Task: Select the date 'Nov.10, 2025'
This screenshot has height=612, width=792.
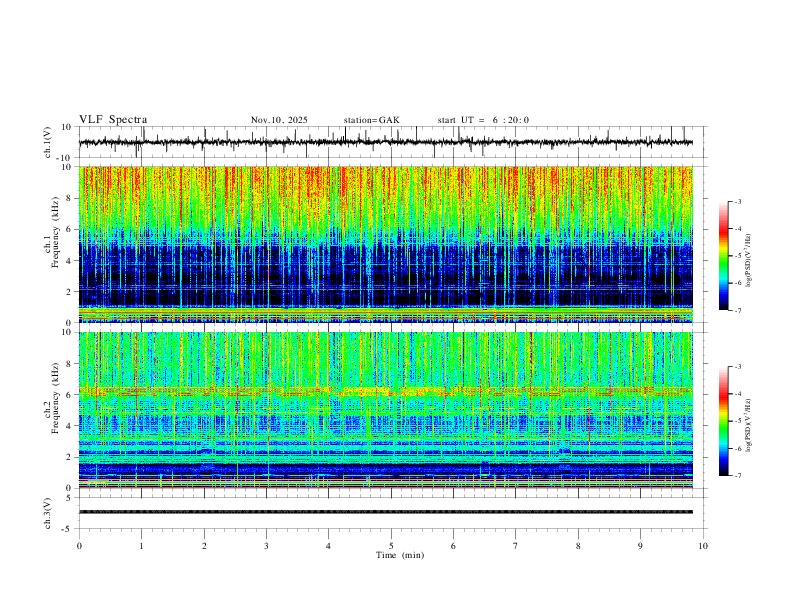Action: 279,120
